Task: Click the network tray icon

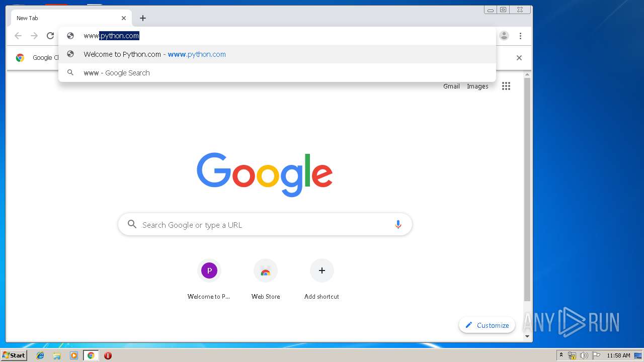Action: (x=572, y=355)
